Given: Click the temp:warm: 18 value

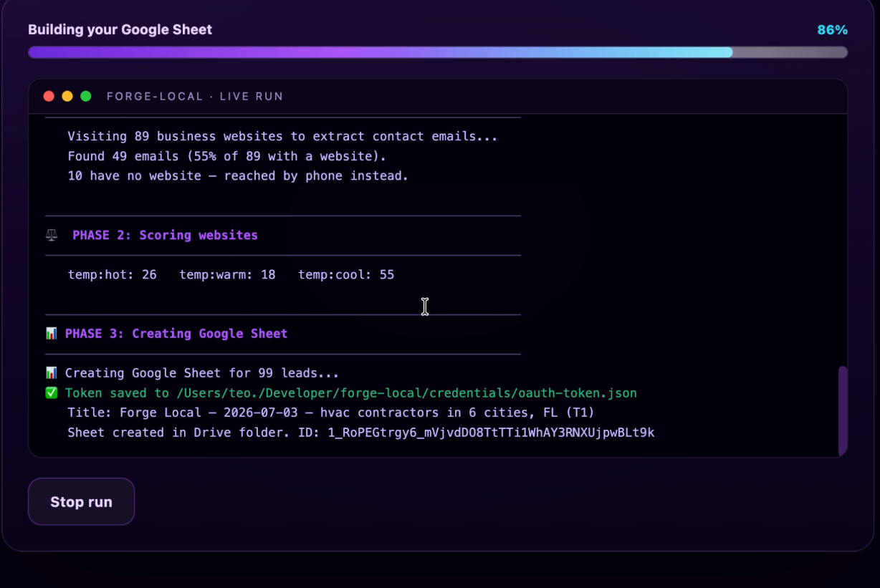Looking at the screenshot, I should pyautogui.click(x=227, y=274).
